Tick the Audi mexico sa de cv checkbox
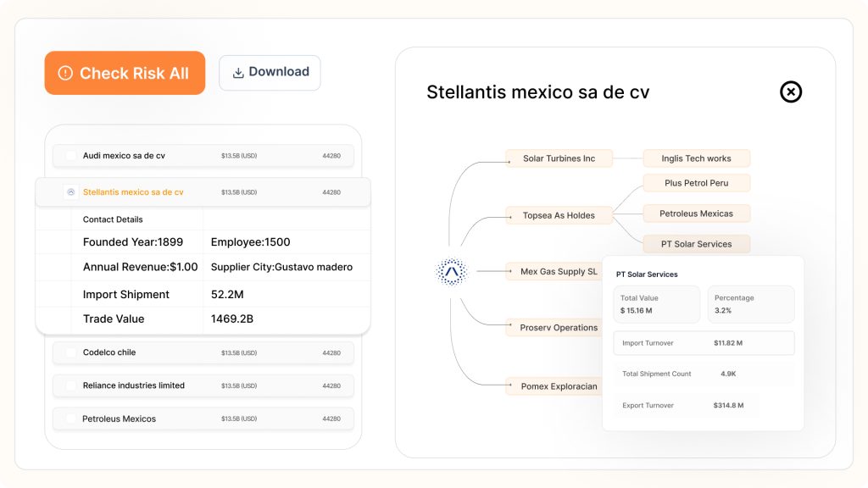 pyautogui.click(x=71, y=156)
